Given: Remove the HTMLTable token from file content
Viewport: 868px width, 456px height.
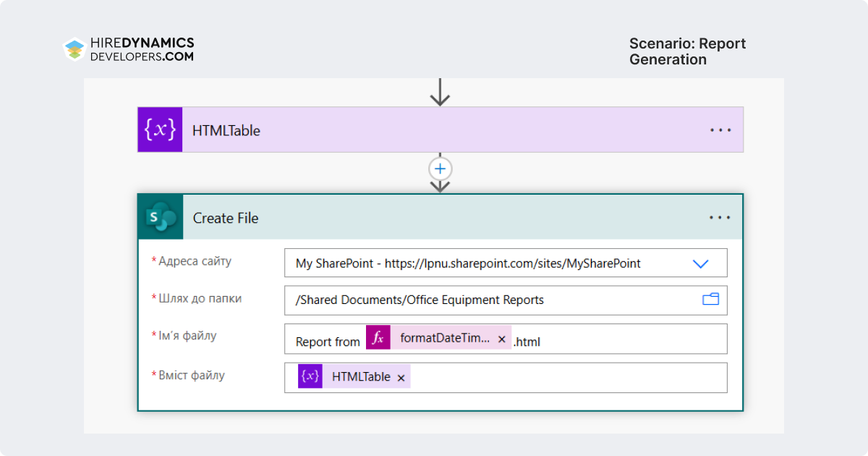Looking at the screenshot, I should pos(401,378).
